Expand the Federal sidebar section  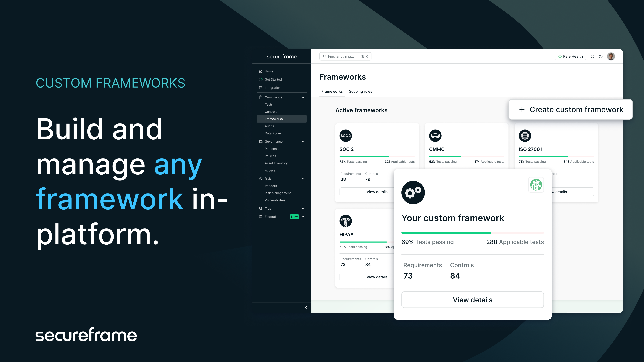coord(303,217)
